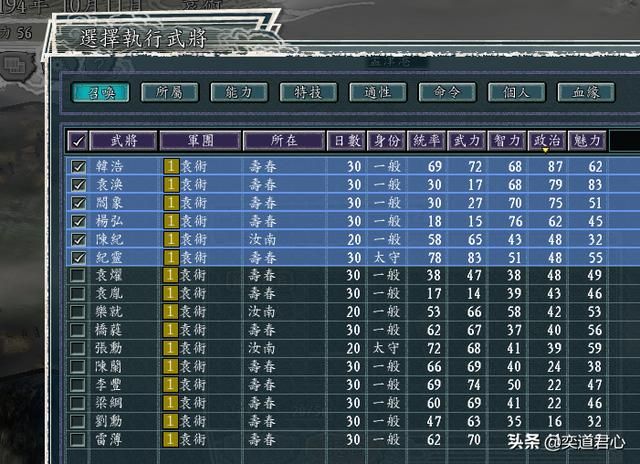Check the checkbox for 劉勳

click(78, 421)
